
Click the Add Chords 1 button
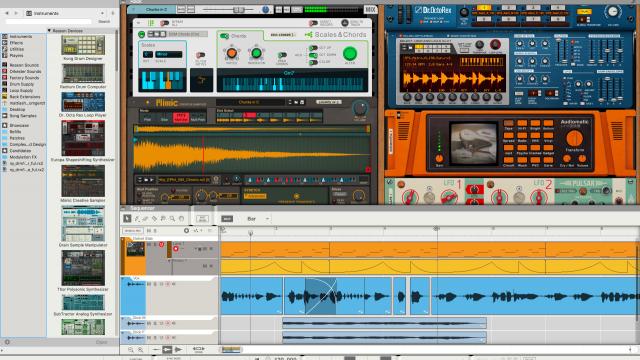click(282, 35)
